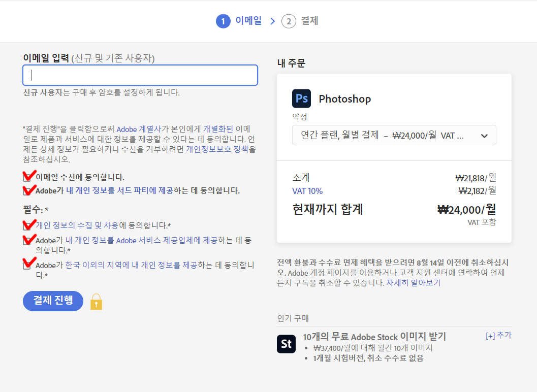
Task: Click the Photoshop Ps product icon
Action: click(301, 99)
